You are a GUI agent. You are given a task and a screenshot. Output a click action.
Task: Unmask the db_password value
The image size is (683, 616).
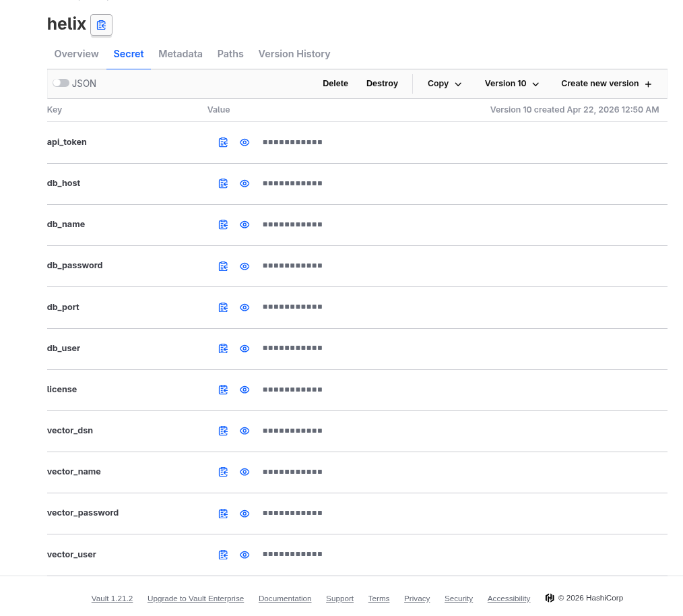point(245,266)
